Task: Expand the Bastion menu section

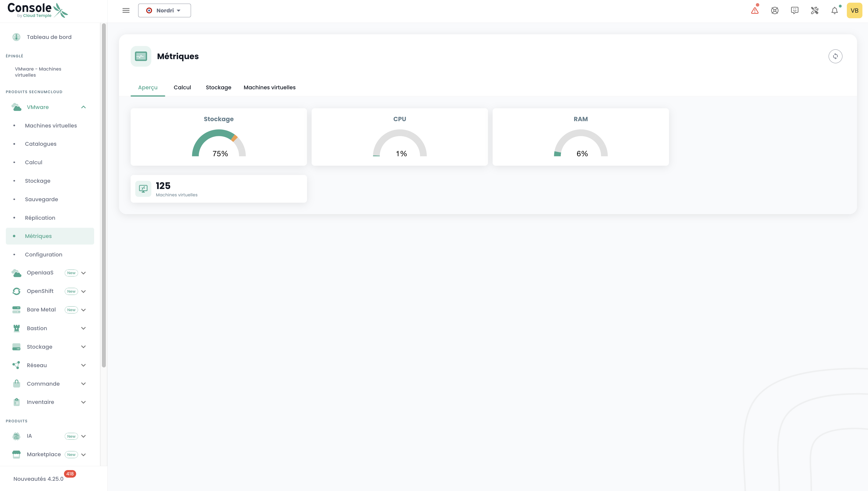Action: pos(83,328)
